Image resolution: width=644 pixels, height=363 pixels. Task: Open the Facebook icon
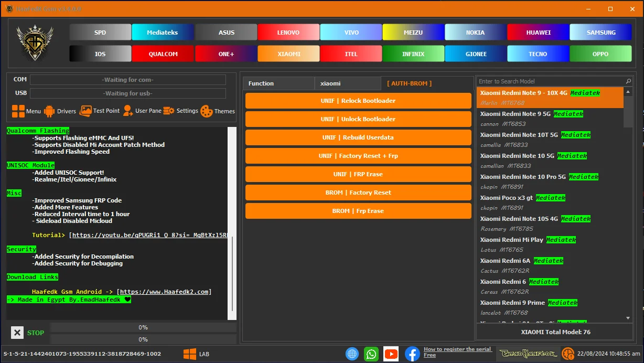412,354
